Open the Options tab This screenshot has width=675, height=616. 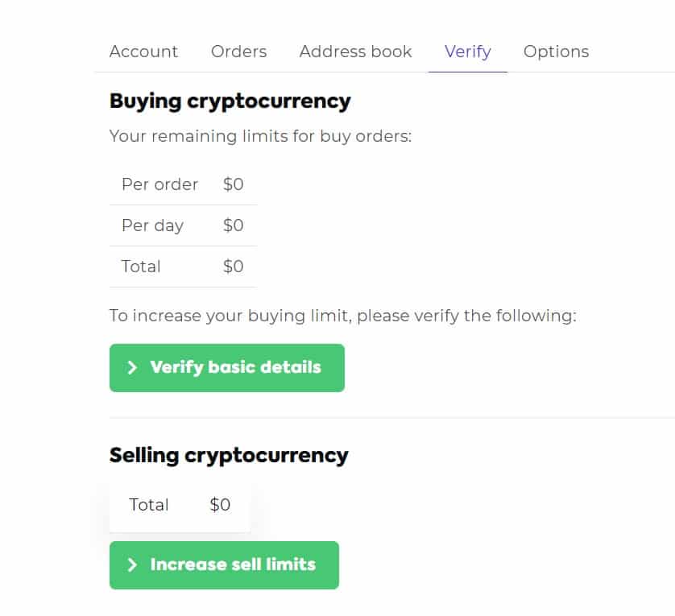556,52
